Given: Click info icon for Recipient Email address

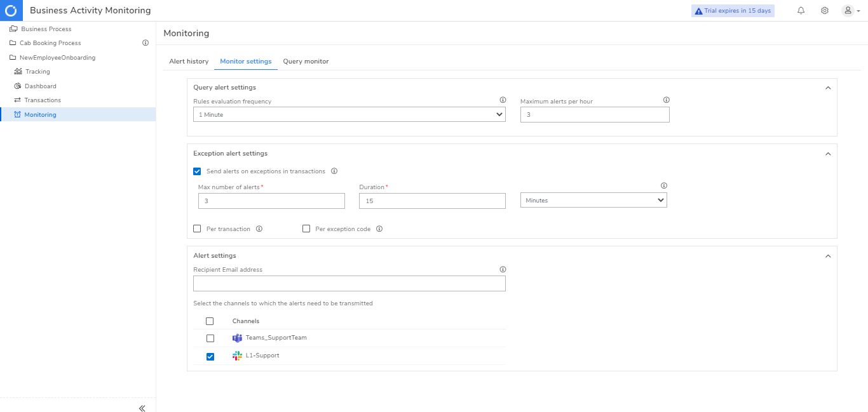Looking at the screenshot, I should pos(503,269).
